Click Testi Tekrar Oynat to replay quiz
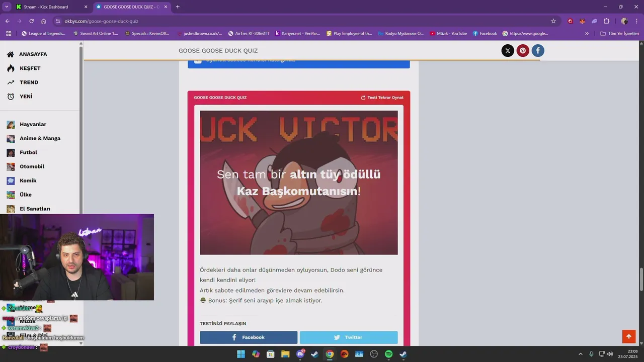644x362 pixels. click(382, 98)
